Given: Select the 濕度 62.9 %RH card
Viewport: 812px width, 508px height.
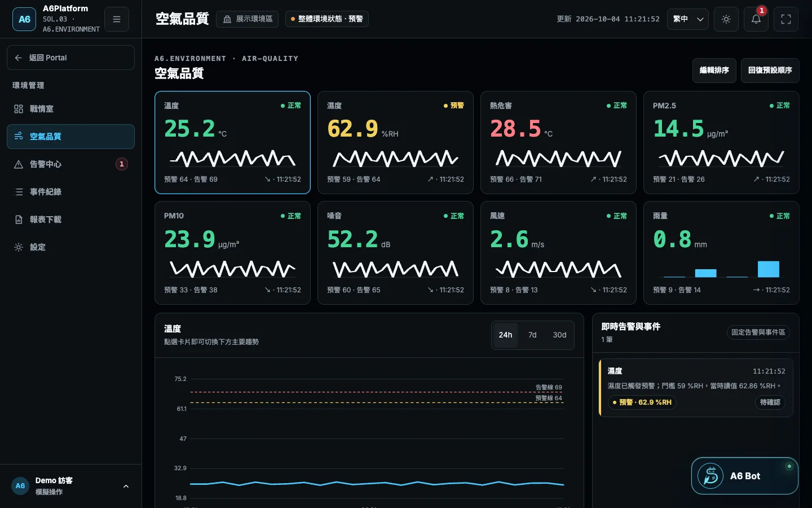Looking at the screenshot, I should [x=395, y=143].
